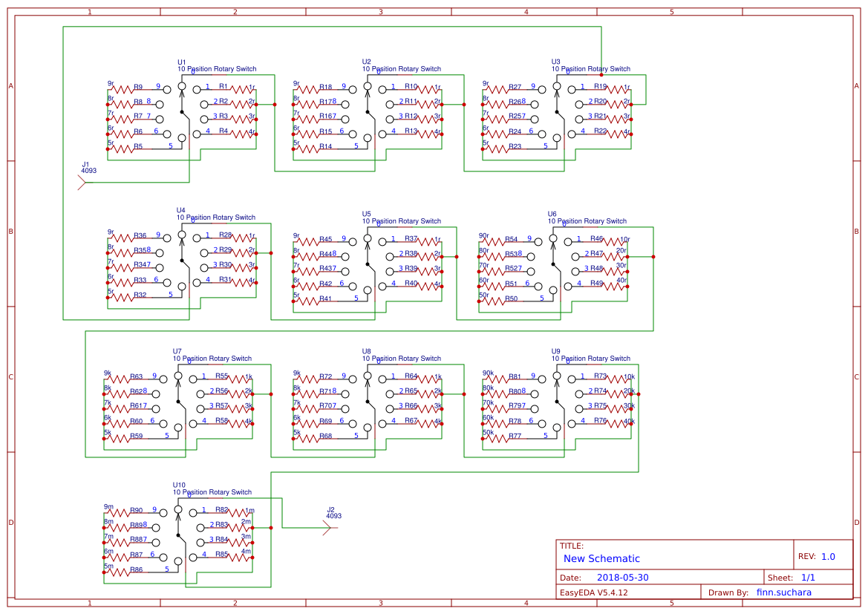Select the U6 rotary switch designator
This screenshot has height=614, width=868.
(552, 215)
